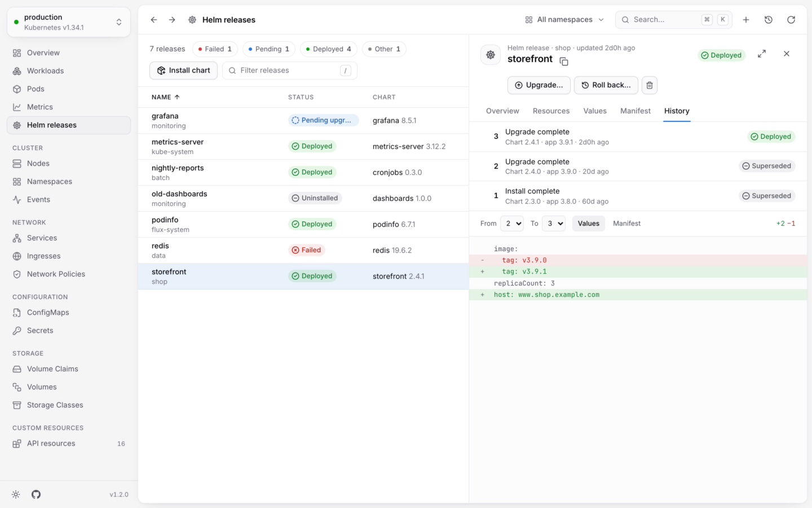The image size is (812, 508).
Task: Toggle the Deployed status filter
Action: pos(328,49)
